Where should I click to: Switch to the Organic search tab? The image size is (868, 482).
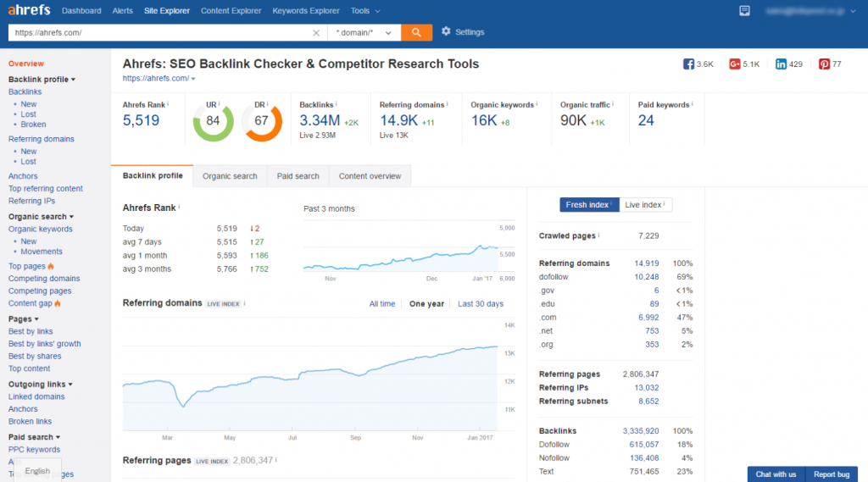pyautogui.click(x=230, y=176)
